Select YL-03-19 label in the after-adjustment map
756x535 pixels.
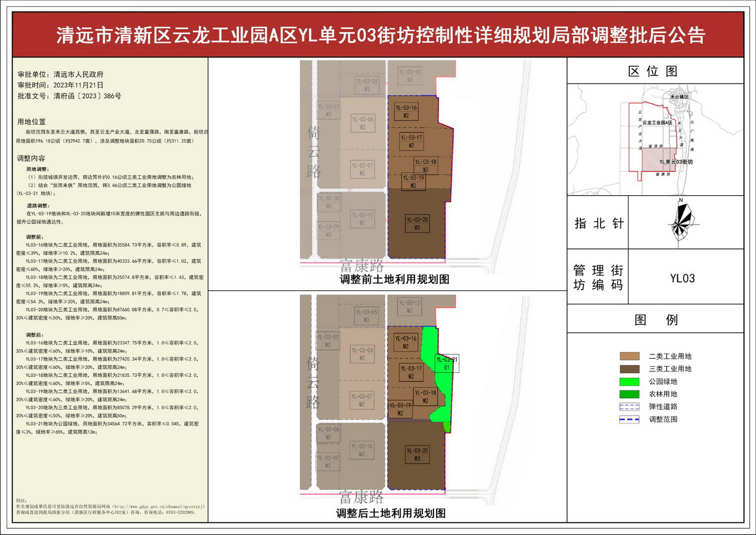(x=401, y=409)
